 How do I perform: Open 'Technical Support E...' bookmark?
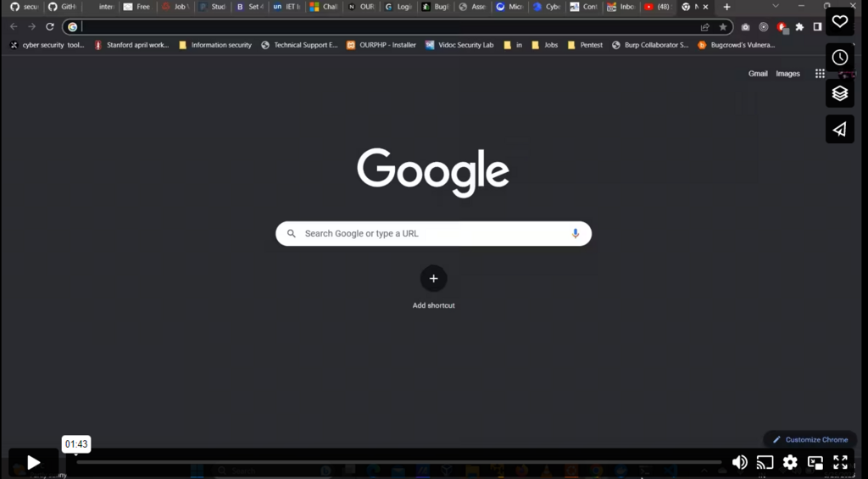[299, 45]
